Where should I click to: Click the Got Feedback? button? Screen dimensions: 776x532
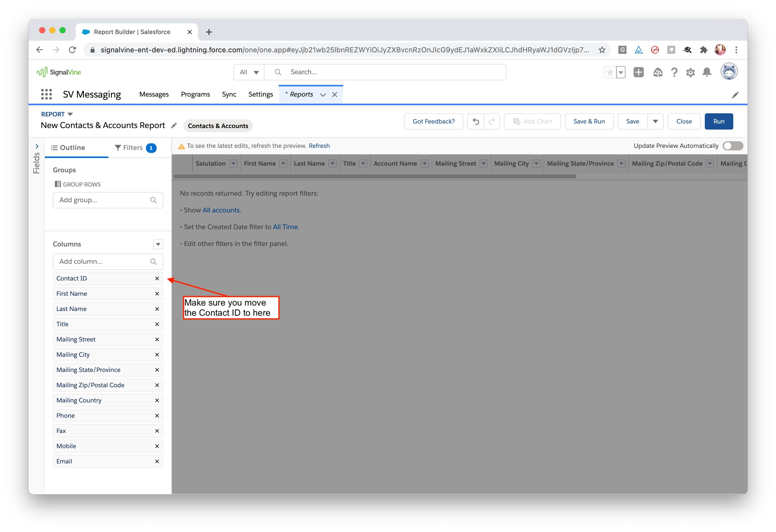click(434, 121)
